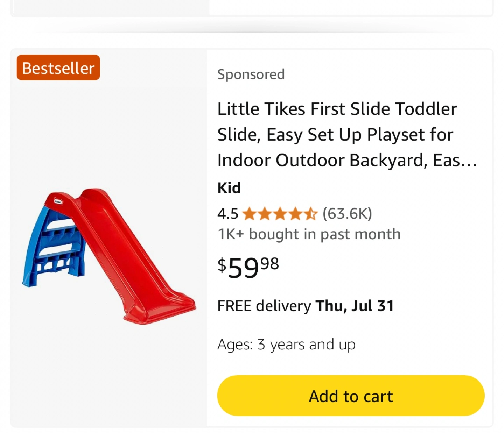The height and width of the screenshot is (433, 504).
Task: Click the Thu, Jul 31 delivery date
Action: (355, 306)
